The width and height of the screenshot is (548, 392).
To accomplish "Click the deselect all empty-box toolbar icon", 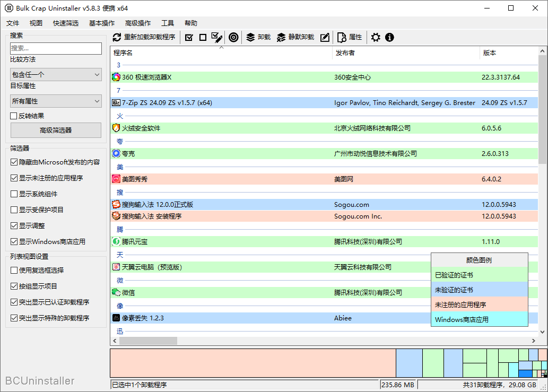I will click(x=203, y=37).
